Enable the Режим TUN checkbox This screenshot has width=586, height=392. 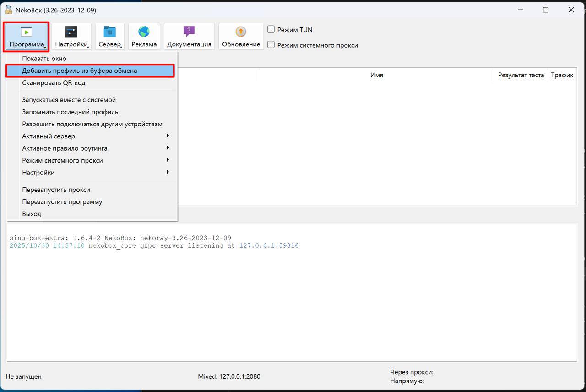(271, 29)
